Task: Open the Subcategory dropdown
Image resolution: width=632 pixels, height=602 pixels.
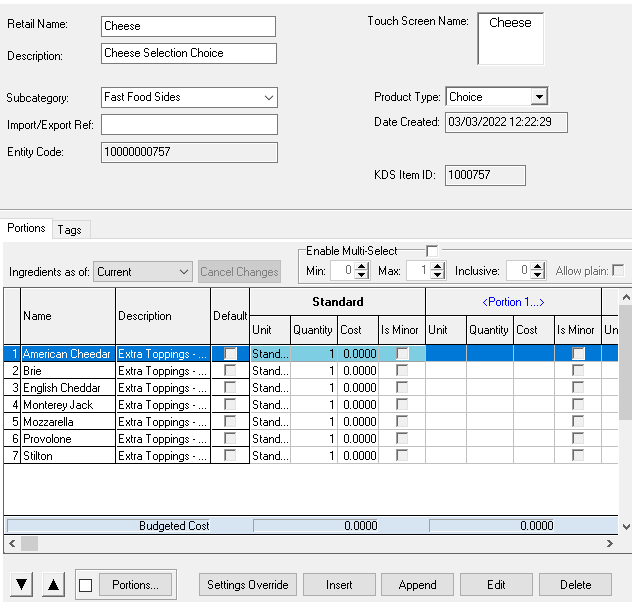Action: point(269,98)
